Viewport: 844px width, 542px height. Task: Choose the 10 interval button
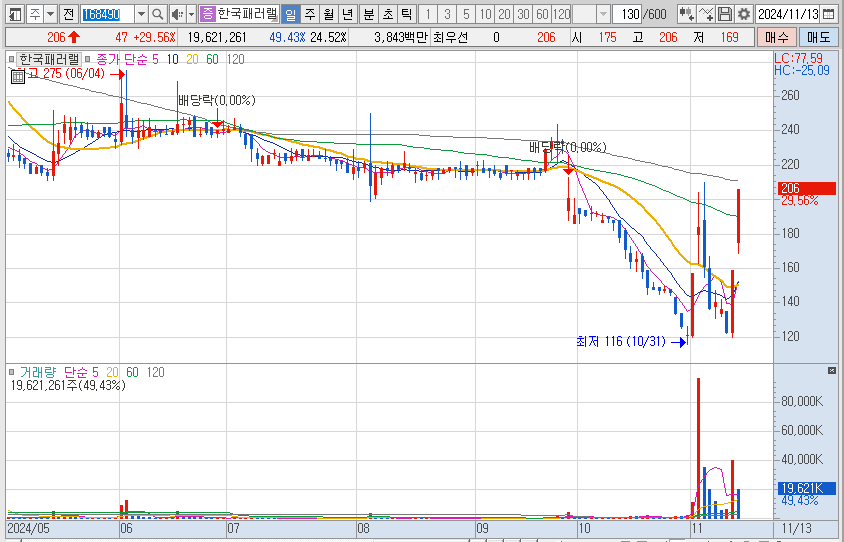486,14
